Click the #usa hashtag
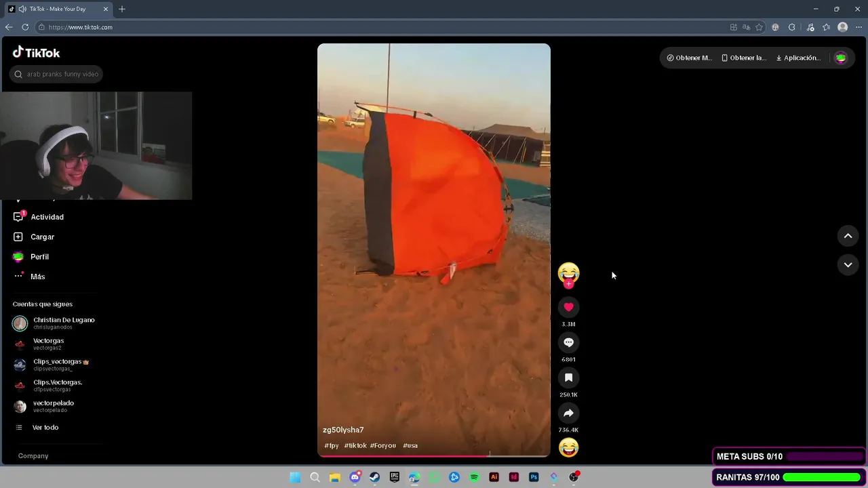This screenshot has width=868, height=488. click(410, 445)
